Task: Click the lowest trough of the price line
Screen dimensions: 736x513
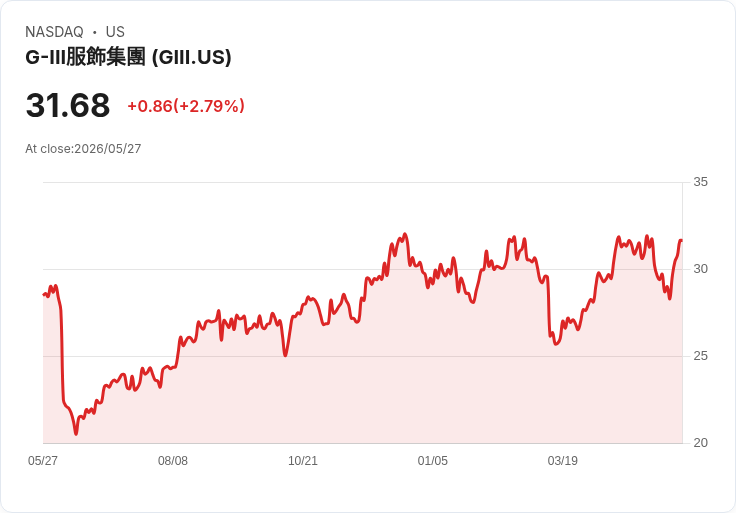Action: tap(76, 434)
